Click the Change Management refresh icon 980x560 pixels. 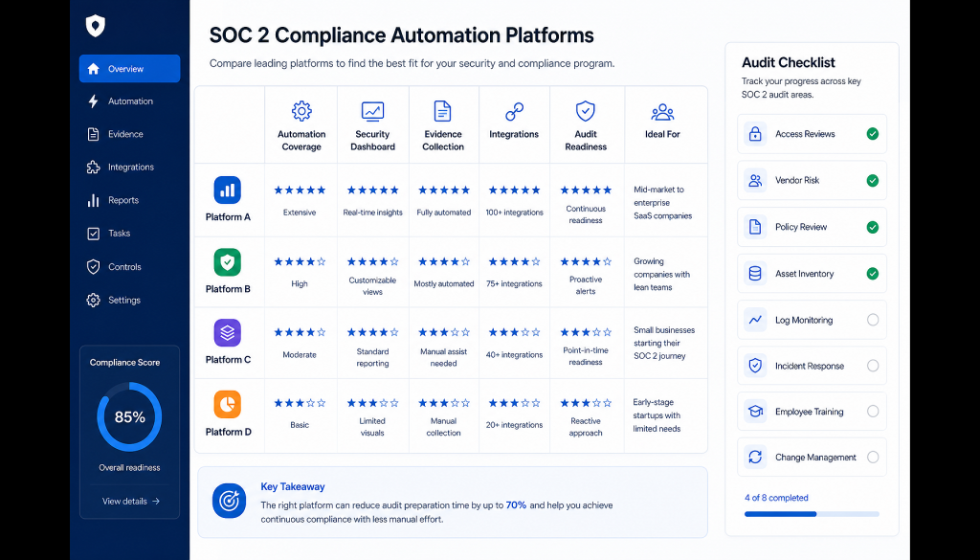tap(755, 457)
